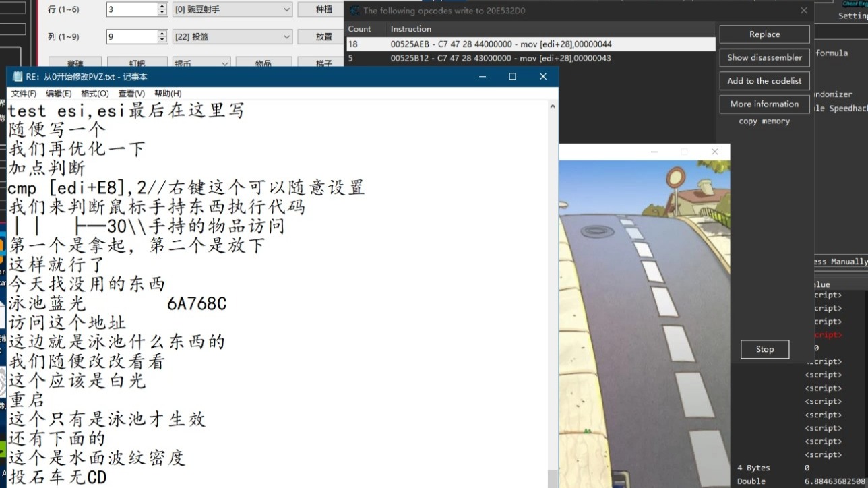Click the Notepad vertical scrollbar thumb

[x=553, y=478]
